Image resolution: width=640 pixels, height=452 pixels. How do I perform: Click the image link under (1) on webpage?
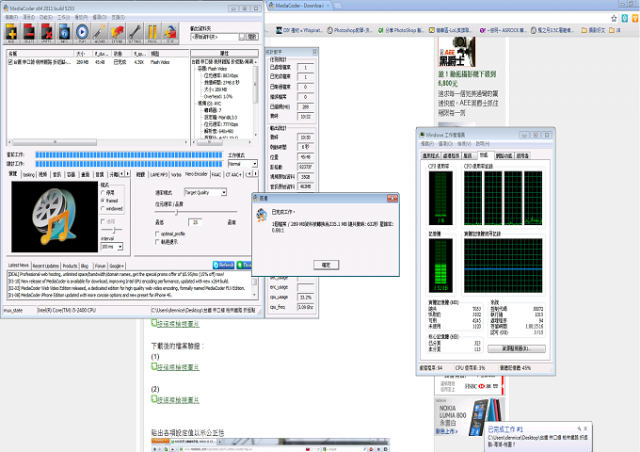tap(176, 367)
